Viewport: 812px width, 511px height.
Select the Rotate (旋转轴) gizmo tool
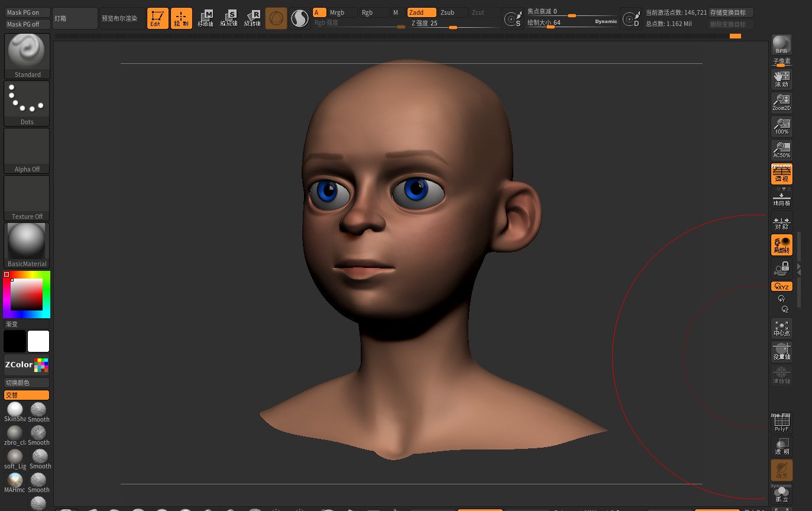point(253,18)
